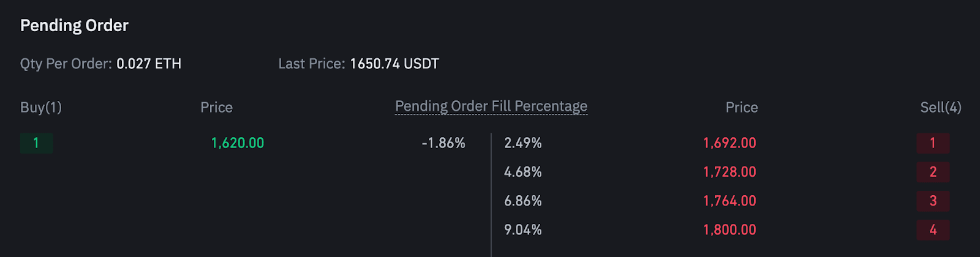Click the red Sell order badge 1
The height and width of the screenshot is (257, 980).
point(933,143)
